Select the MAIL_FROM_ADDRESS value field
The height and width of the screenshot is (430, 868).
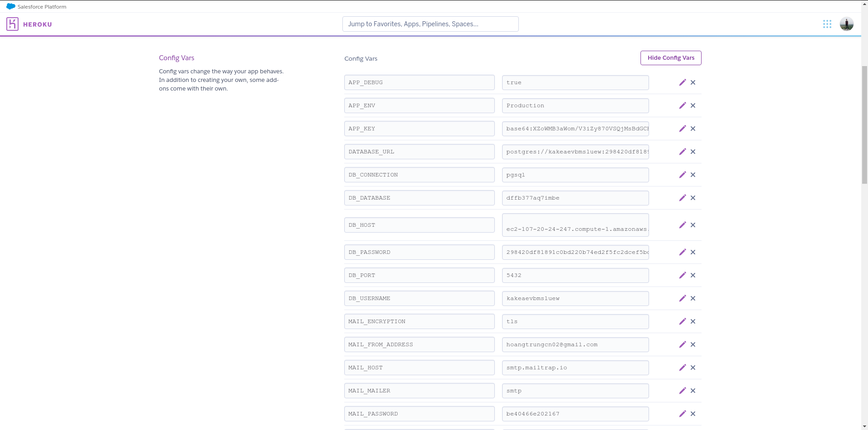pos(575,344)
